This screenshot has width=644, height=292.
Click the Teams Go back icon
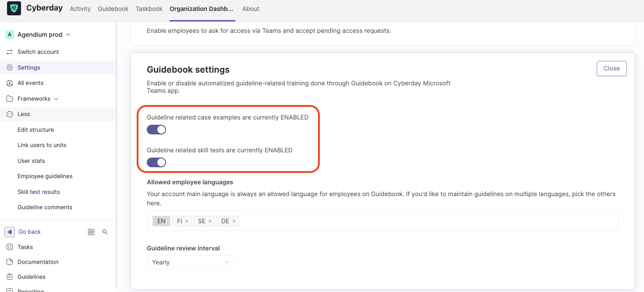(x=10, y=232)
